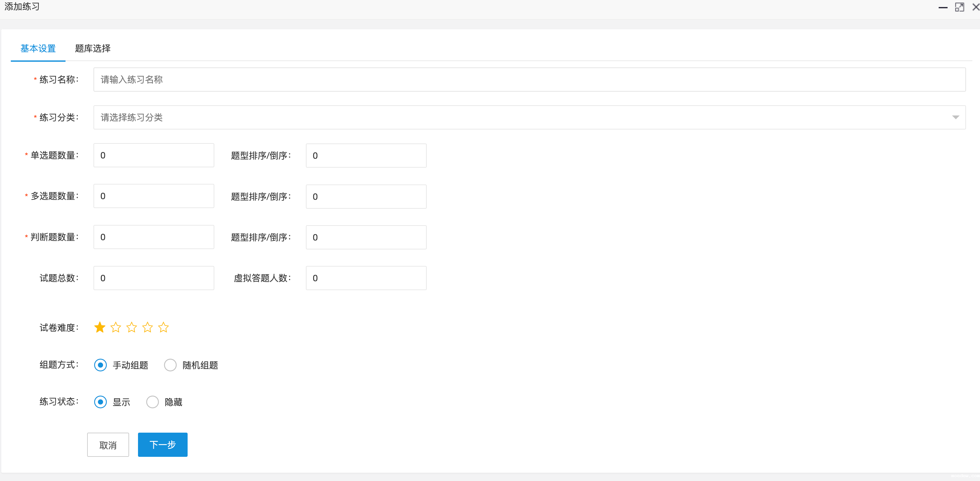This screenshot has width=980, height=481.
Task: Select 随机组题 radio option
Action: click(170, 365)
